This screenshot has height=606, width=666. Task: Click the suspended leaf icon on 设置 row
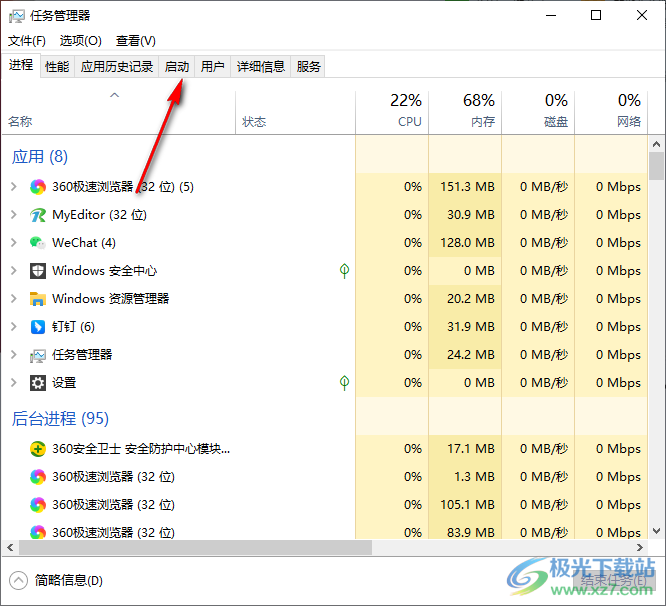(344, 383)
